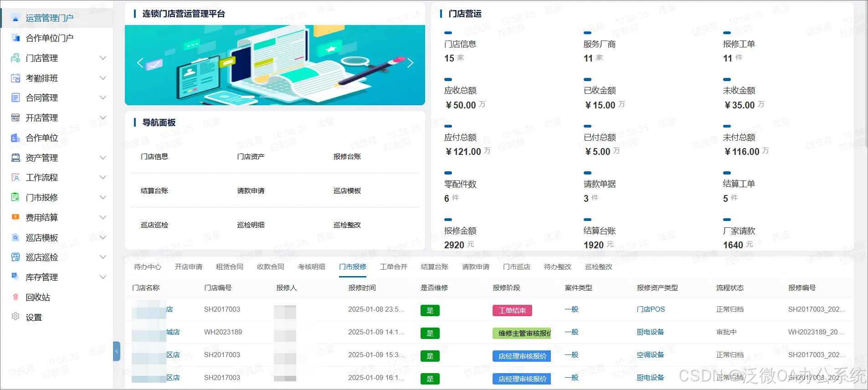Click the 考勤排班 calendar icon

15,78
